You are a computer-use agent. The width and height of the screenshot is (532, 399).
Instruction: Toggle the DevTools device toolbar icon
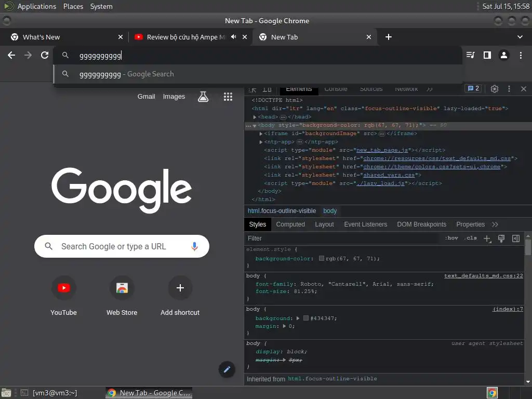[268, 89]
